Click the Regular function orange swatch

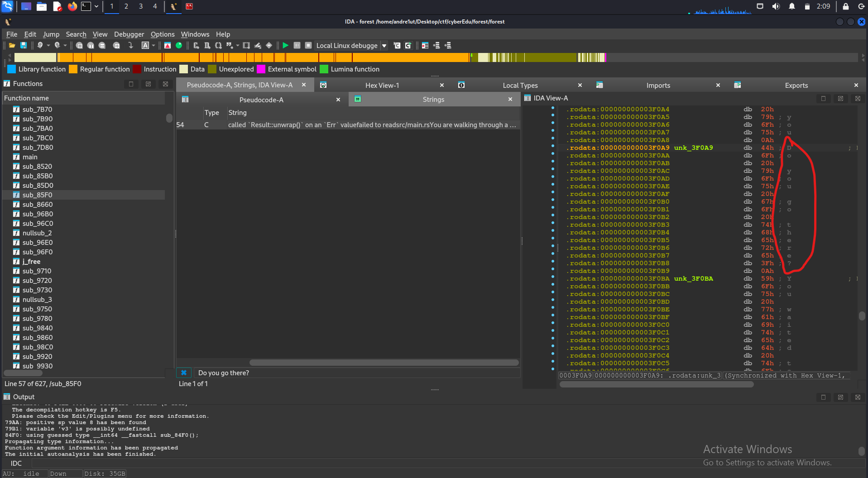coord(73,69)
